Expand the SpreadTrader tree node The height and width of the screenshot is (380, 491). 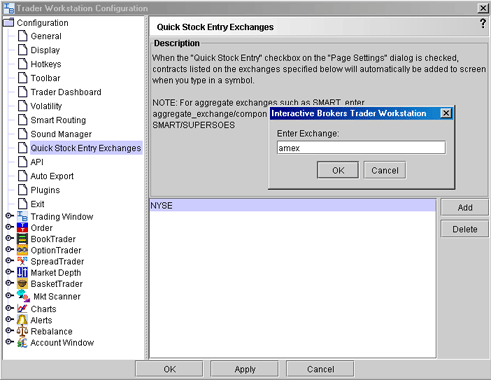pyautogui.click(x=10, y=261)
